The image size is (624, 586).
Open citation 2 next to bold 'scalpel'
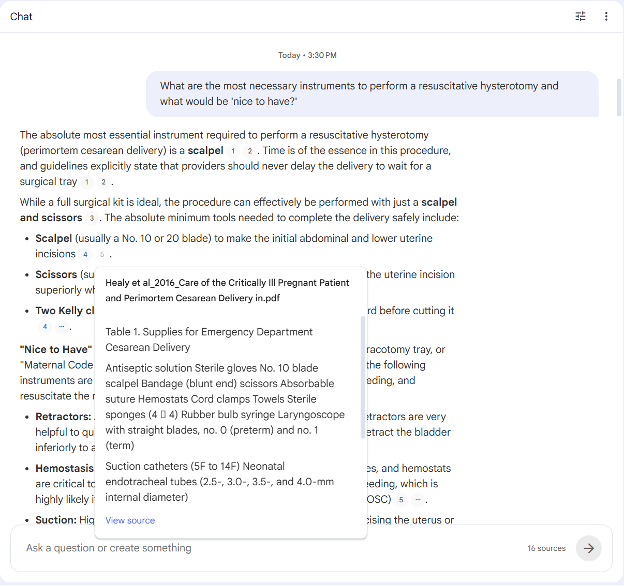tap(250, 151)
